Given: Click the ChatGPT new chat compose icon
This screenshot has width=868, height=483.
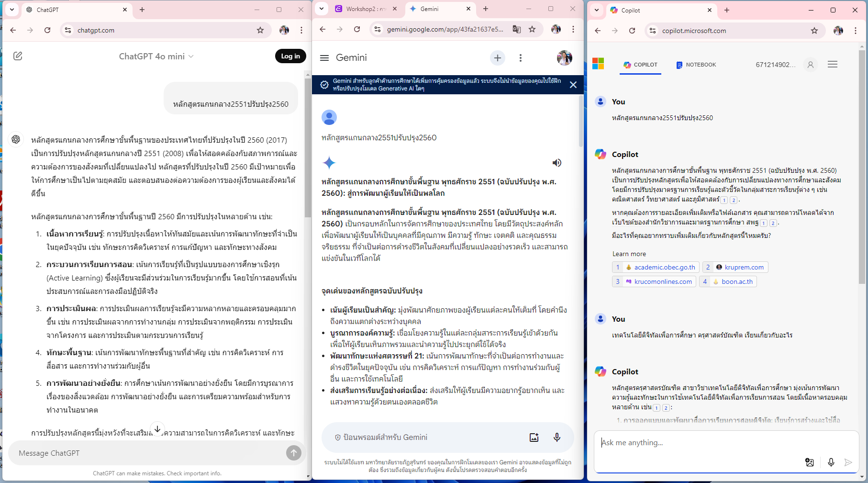Looking at the screenshot, I should (x=18, y=56).
